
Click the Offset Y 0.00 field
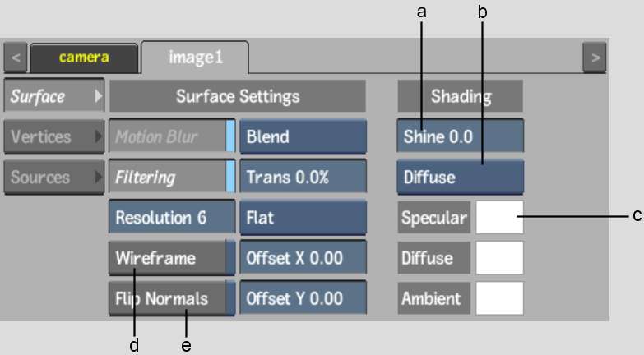pyautogui.click(x=303, y=298)
